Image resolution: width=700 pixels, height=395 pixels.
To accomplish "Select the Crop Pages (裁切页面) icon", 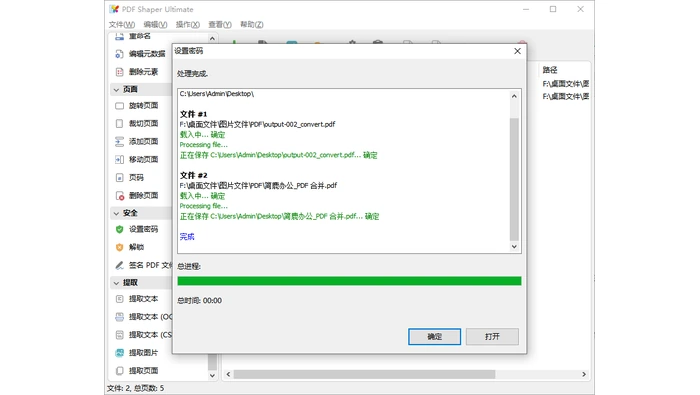I will pyautogui.click(x=119, y=124).
